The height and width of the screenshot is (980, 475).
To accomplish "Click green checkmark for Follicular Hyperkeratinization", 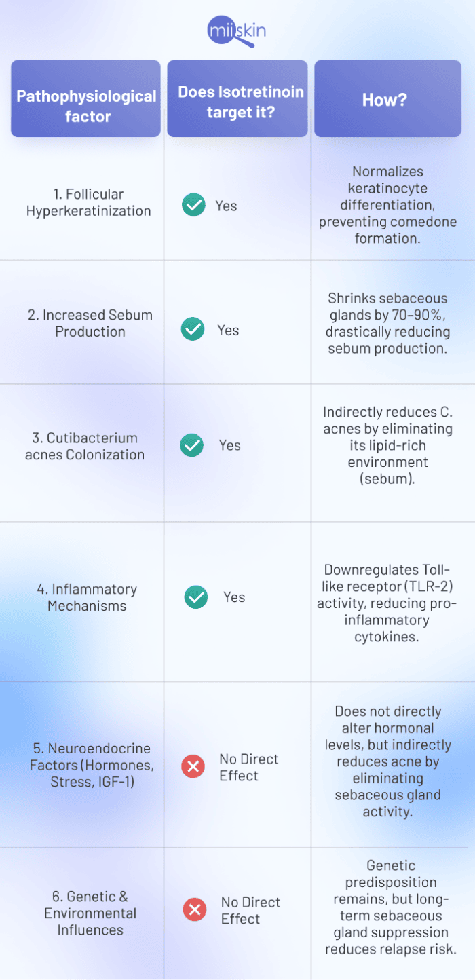I will pyautogui.click(x=194, y=205).
